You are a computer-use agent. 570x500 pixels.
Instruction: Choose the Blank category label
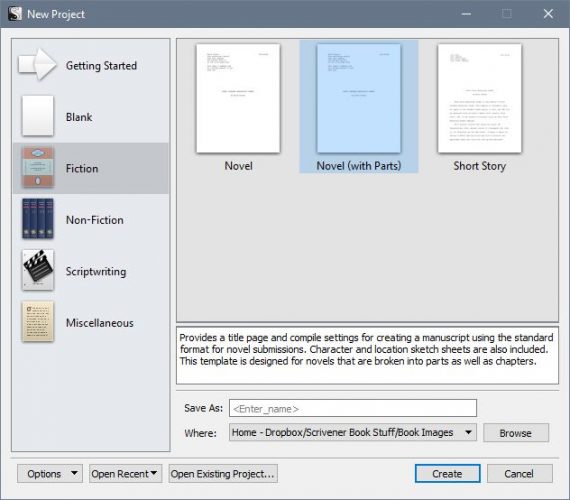[x=79, y=117]
